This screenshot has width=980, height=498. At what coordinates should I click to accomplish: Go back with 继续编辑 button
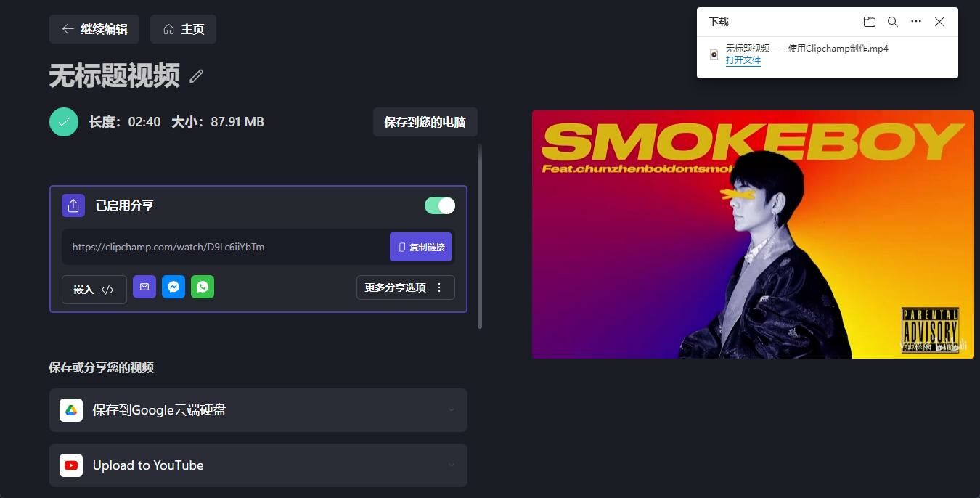click(94, 29)
